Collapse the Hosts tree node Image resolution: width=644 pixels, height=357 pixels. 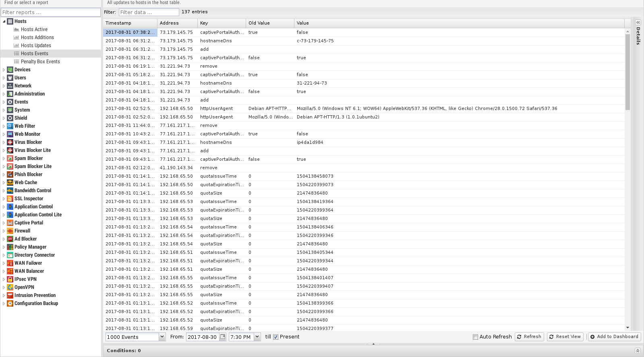point(4,21)
